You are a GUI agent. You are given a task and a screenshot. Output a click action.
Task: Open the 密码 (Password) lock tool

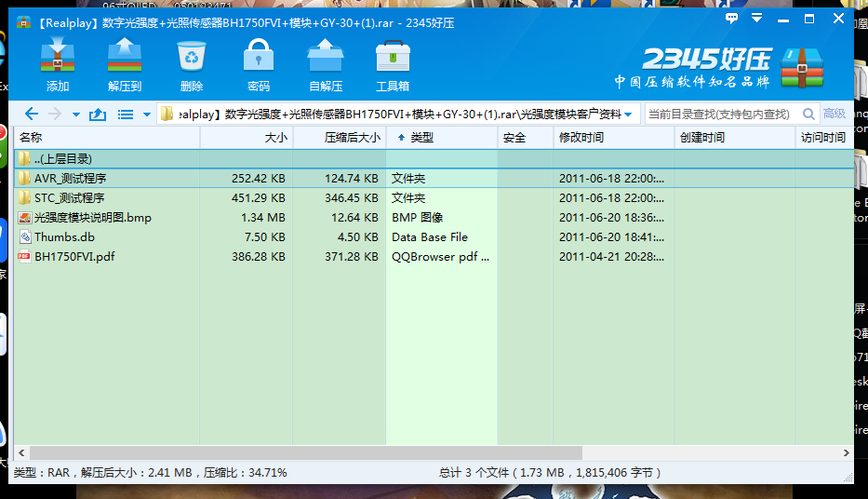coord(259,63)
